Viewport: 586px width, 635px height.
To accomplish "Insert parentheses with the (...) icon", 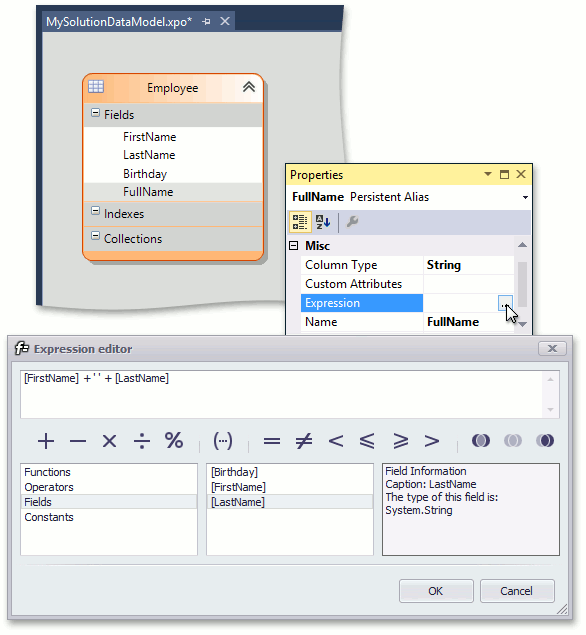I will [223, 441].
